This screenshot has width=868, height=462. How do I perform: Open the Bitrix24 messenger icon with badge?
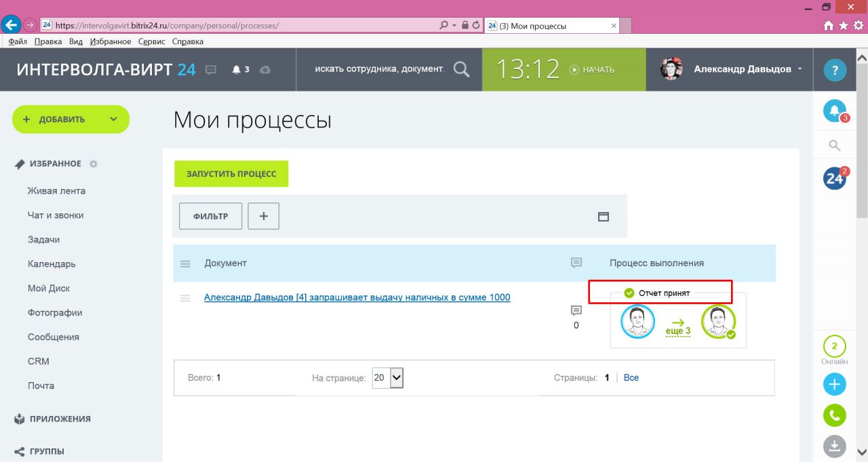coord(835,178)
